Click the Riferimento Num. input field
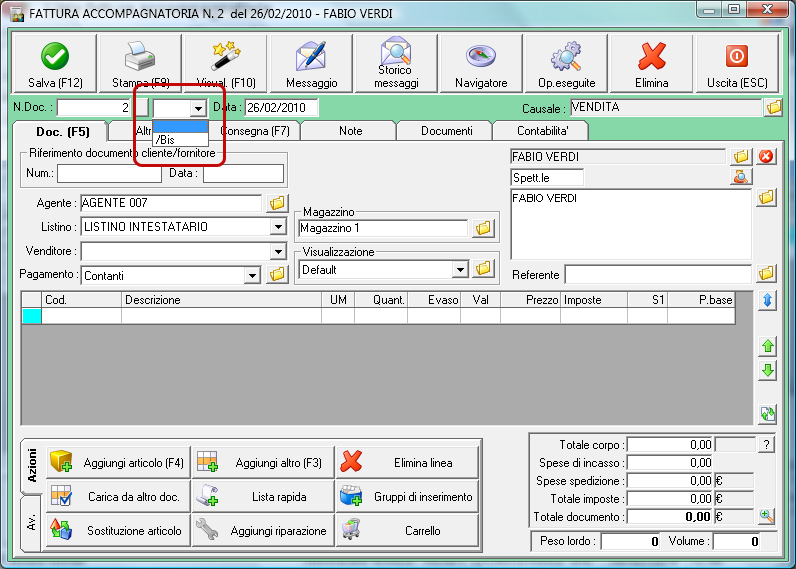 click(110, 173)
